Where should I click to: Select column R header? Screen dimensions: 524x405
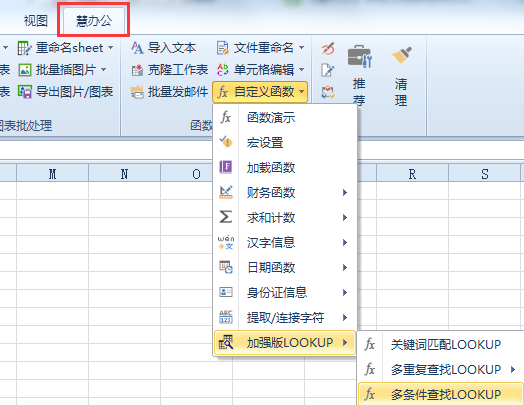[412, 174]
